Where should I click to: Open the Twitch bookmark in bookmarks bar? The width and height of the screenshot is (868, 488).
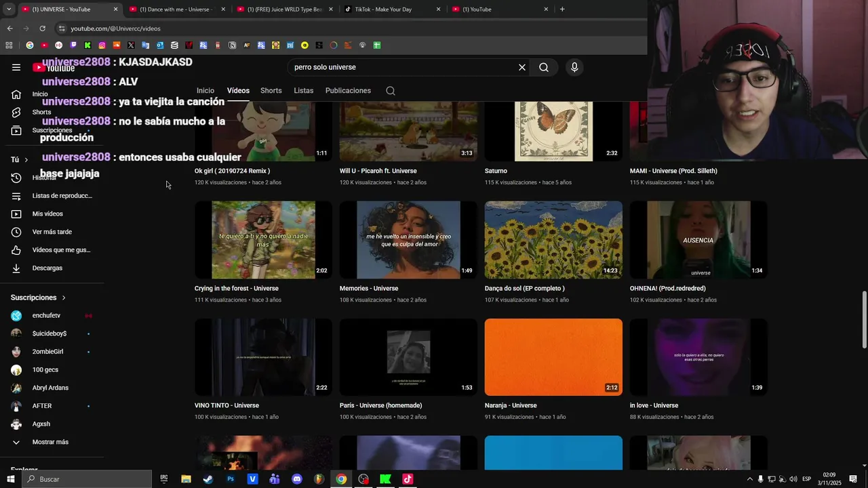[73, 45]
